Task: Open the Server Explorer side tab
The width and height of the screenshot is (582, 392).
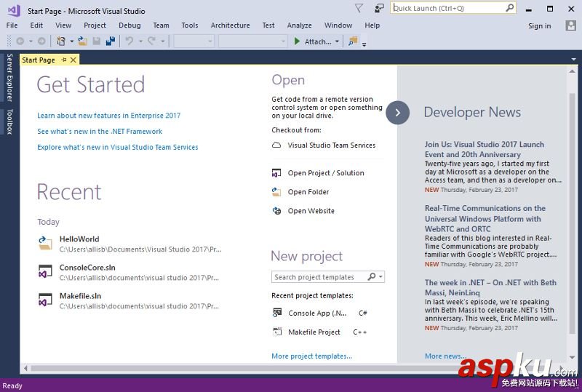Action: pyautogui.click(x=9, y=78)
